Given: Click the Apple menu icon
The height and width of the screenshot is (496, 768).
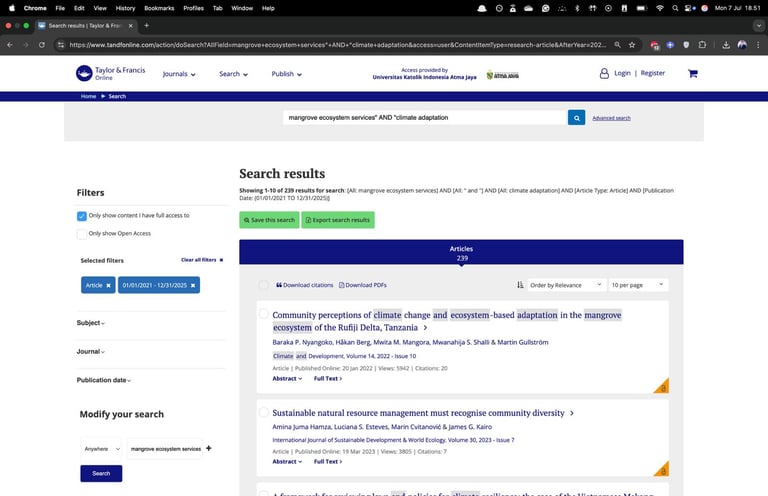Looking at the screenshot, I should coord(12,8).
